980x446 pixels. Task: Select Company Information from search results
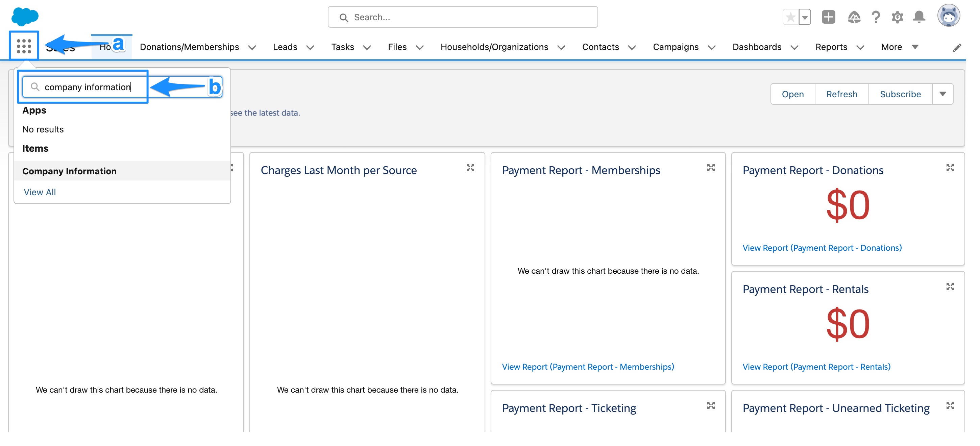click(70, 171)
